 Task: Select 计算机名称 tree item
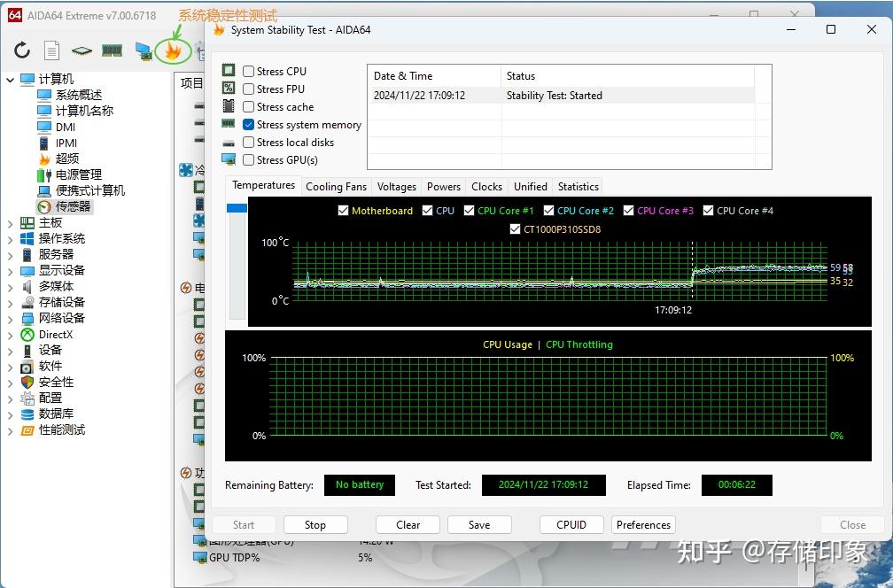pos(84,111)
